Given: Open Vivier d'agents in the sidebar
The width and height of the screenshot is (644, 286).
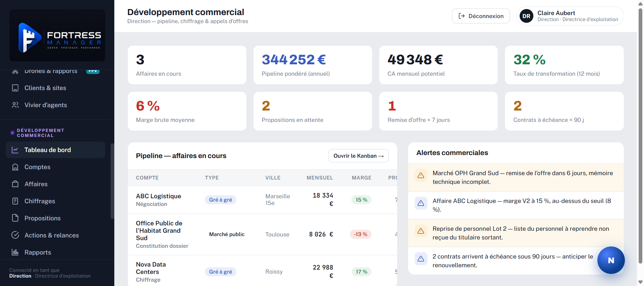Looking at the screenshot, I should click(55, 105).
